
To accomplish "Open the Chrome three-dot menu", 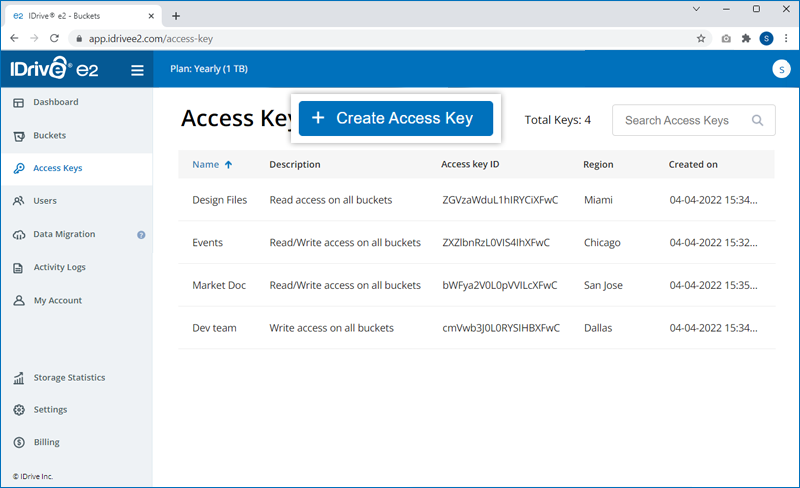I will pos(786,38).
